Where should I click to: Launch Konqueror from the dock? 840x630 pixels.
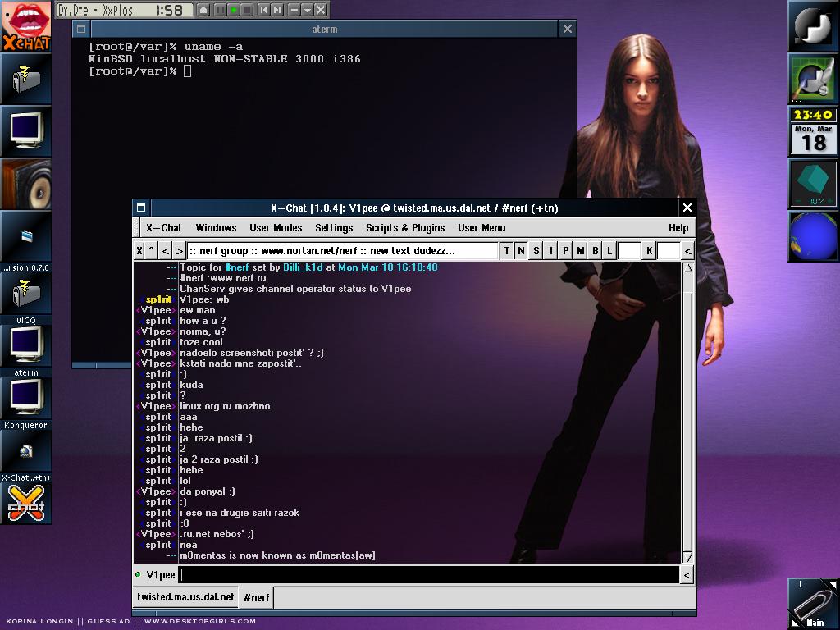tap(25, 398)
